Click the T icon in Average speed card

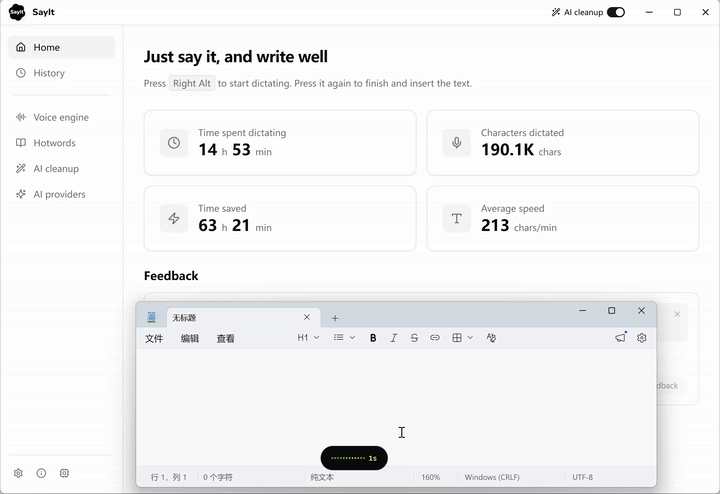click(456, 219)
